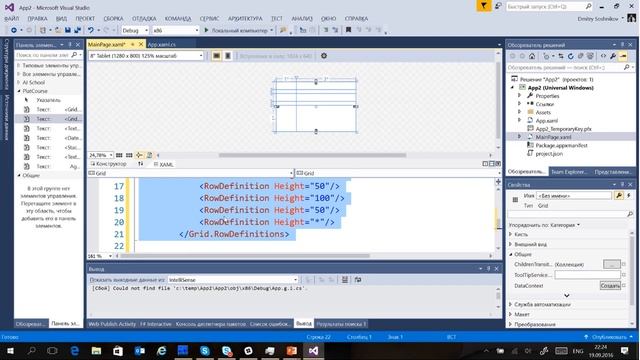Click the toolbox search magnifier icon
Viewport: 640px width, 360px height.
pos(74,55)
